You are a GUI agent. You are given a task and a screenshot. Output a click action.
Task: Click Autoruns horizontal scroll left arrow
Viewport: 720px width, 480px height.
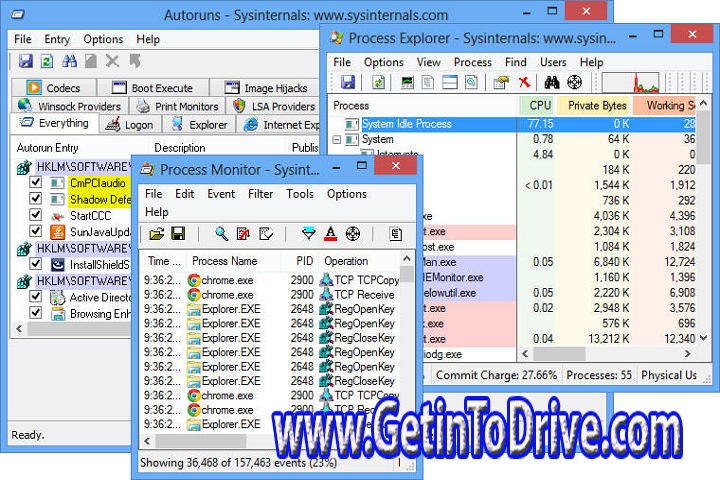tap(19, 329)
